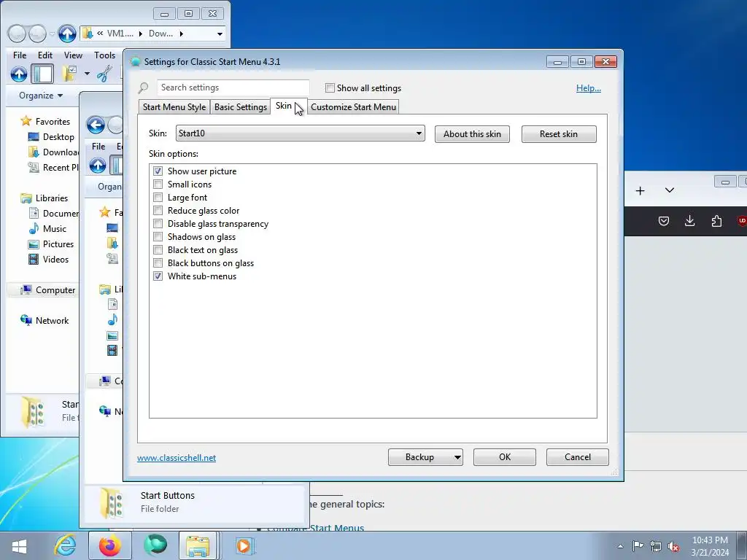The image size is (747, 560).
Task: Toggle navigation pane toolbar icon in Explorer
Action: click(42, 74)
